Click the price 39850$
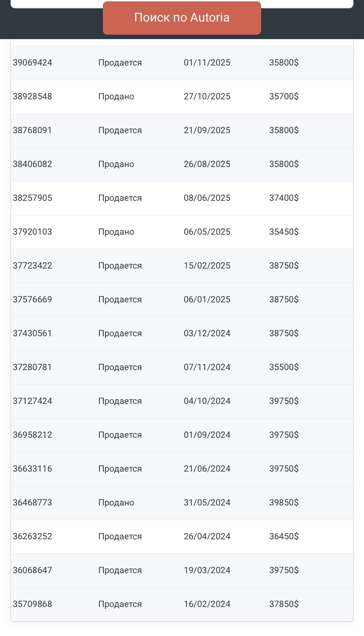 (x=284, y=502)
